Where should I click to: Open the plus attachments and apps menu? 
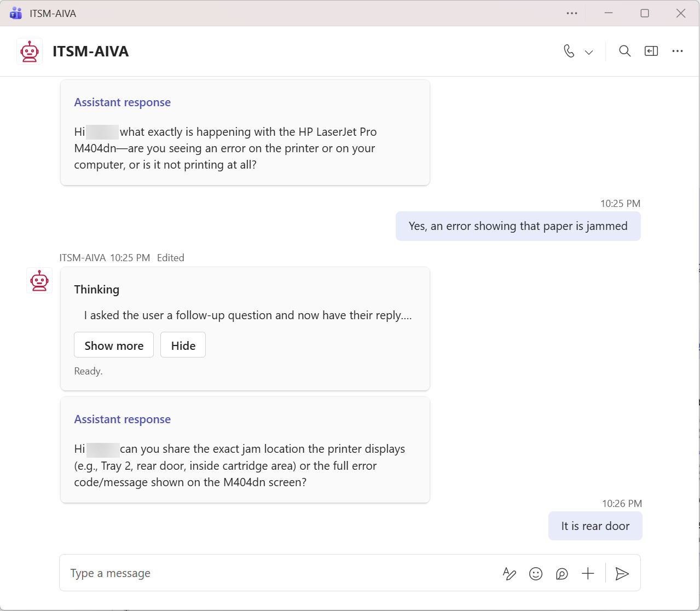[x=588, y=573]
